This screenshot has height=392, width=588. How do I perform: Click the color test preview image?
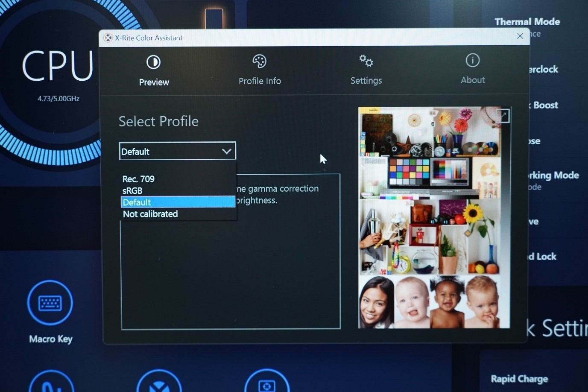click(434, 217)
